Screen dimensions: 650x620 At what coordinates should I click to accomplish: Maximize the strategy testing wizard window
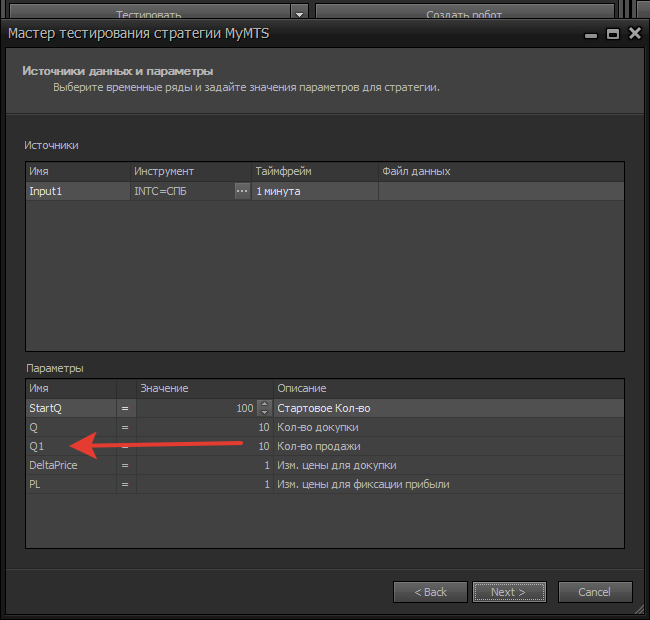click(612, 33)
